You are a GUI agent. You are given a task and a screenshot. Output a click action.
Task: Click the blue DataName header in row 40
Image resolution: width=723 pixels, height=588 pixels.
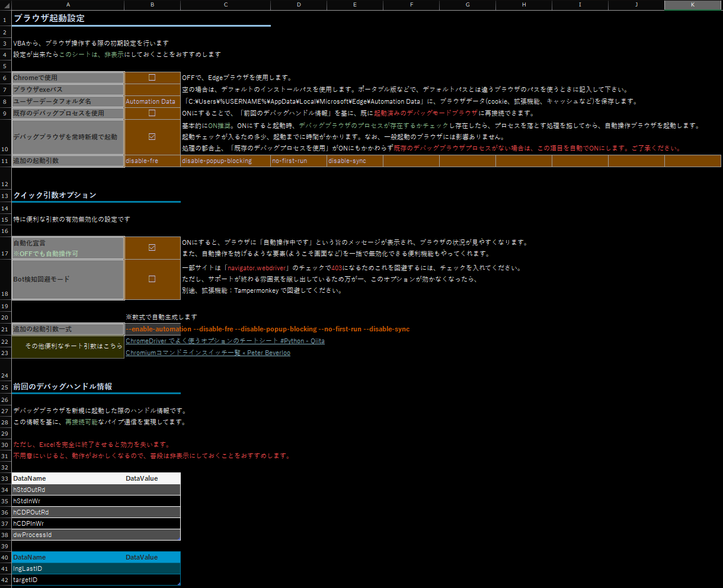click(68, 557)
